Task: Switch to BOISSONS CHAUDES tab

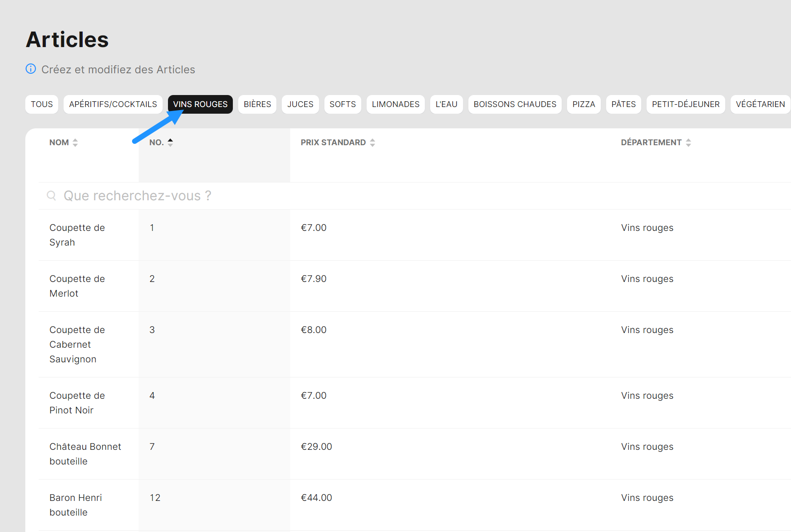Action: pos(515,104)
